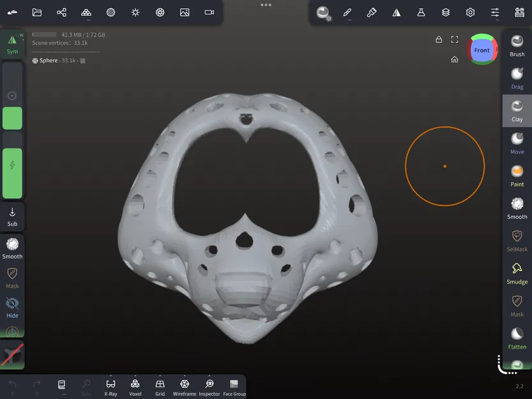The width and height of the screenshot is (532, 399).
Task: Select the Flatten tool
Action: (x=517, y=338)
